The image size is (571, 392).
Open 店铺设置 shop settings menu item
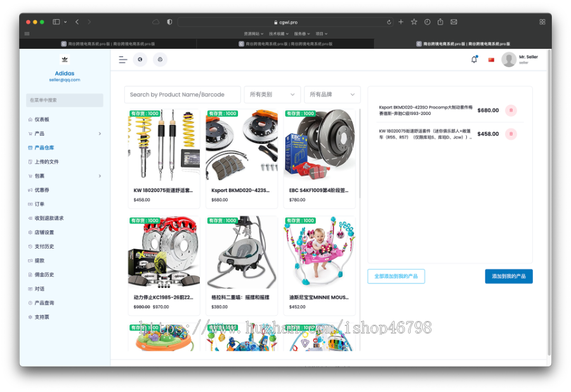pos(44,232)
